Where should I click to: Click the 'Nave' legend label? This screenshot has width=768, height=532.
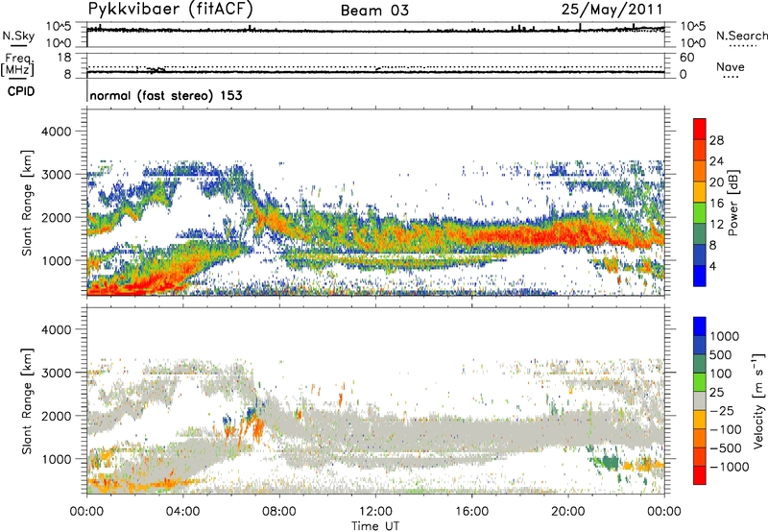coord(731,66)
